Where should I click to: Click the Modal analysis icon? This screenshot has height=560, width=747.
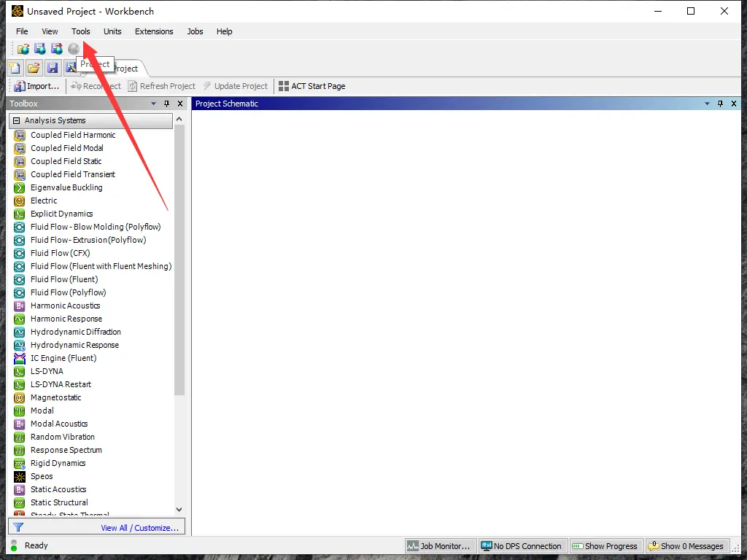click(x=20, y=411)
